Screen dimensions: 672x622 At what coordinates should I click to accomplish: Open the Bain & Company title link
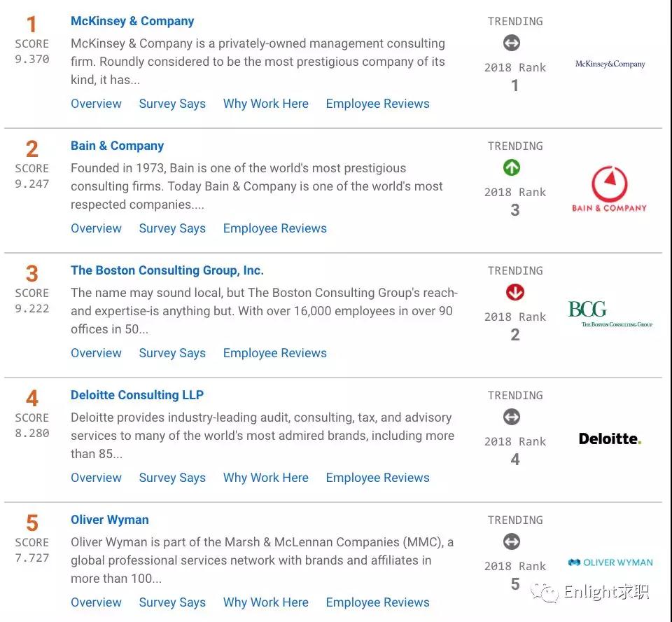pyautogui.click(x=117, y=146)
